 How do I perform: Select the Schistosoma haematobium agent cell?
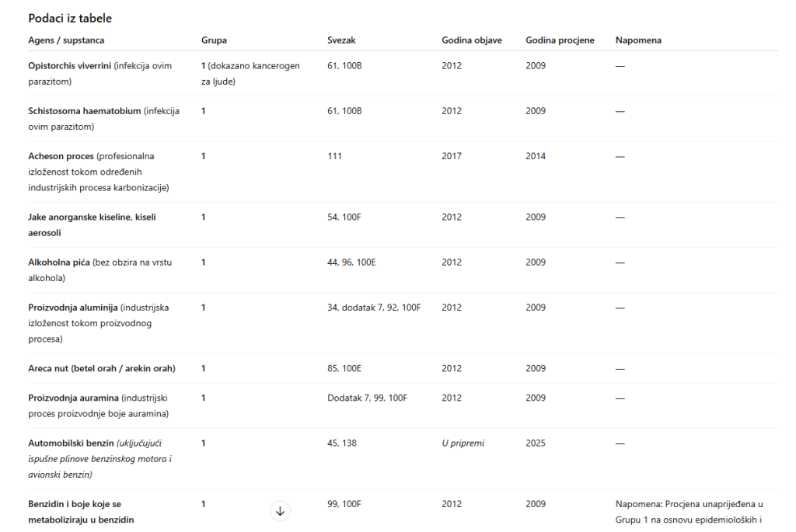coord(103,119)
